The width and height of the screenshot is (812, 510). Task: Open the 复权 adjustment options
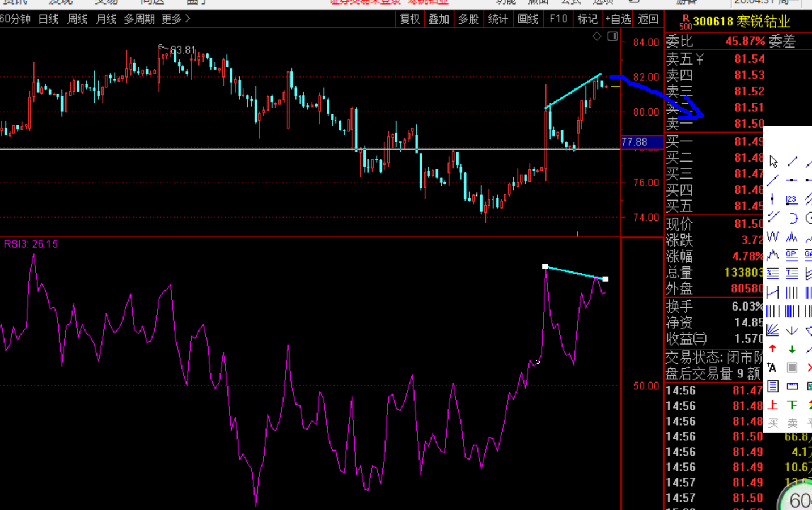[410, 19]
